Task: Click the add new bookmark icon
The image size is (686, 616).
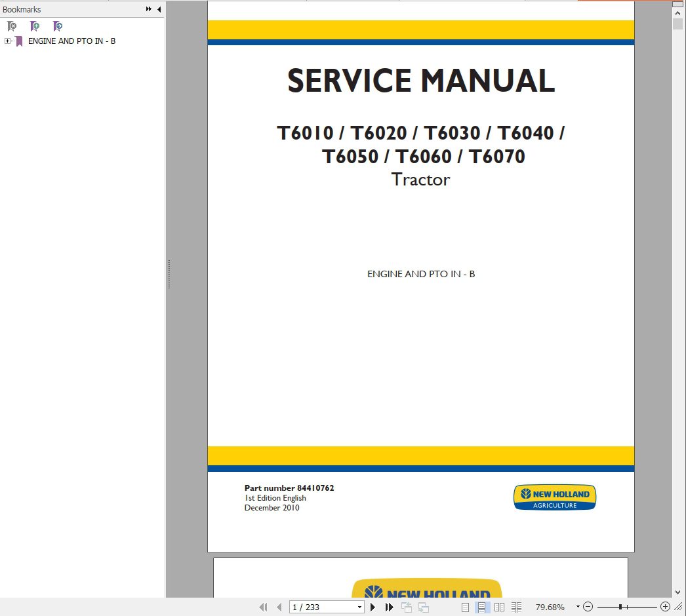Action: pos(35,26)
